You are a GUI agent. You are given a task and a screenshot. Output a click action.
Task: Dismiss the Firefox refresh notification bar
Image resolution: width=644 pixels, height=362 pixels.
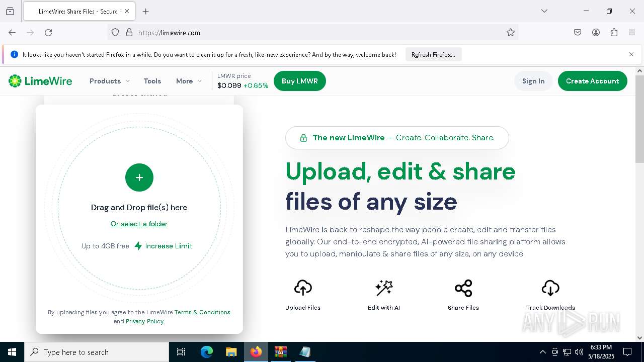(x=631, y=54)
